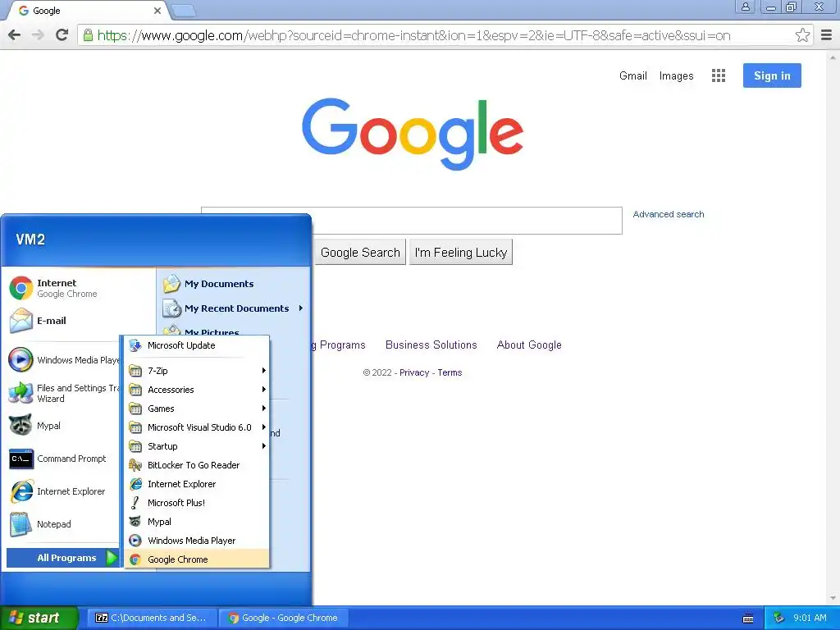Close the Google tab with X
The width and height of the screenshot is (840, 630).
point(157,11)
